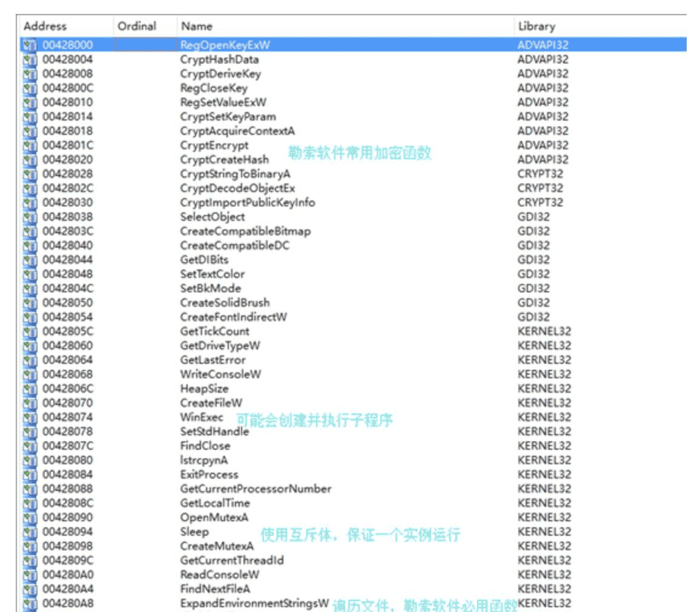Select the CryptImportPublicKeyInfo entry
Screen dimensions: 700x612
[248, 203]
